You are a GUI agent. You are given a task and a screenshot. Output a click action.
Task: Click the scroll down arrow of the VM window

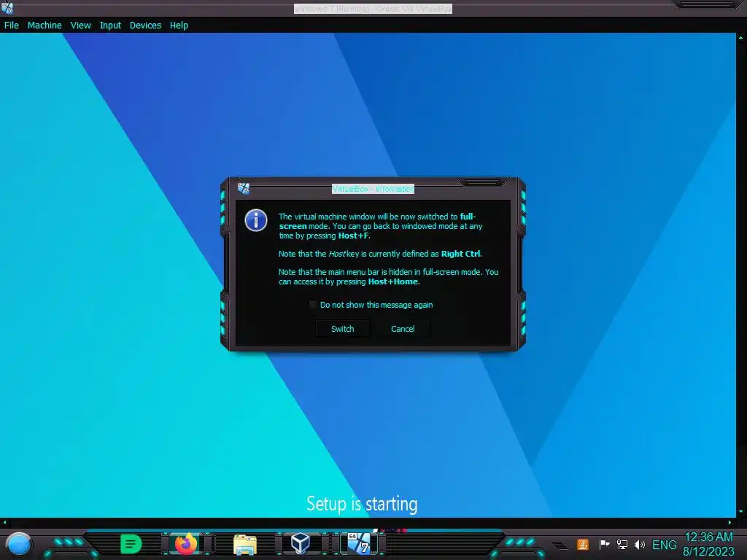[741, 512]
